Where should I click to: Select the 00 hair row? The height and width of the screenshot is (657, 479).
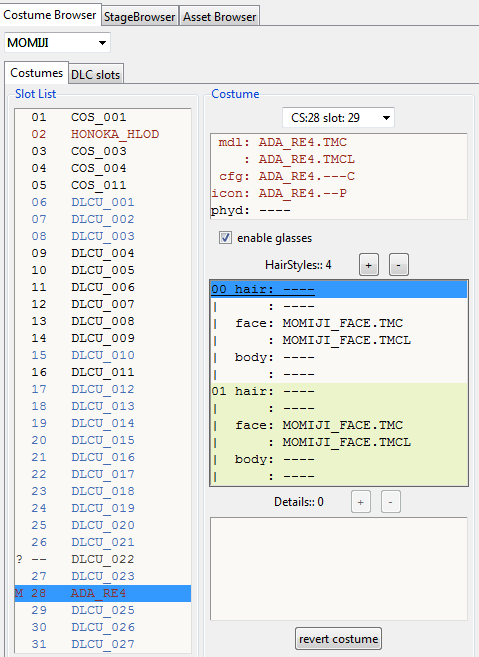[339, 289]
